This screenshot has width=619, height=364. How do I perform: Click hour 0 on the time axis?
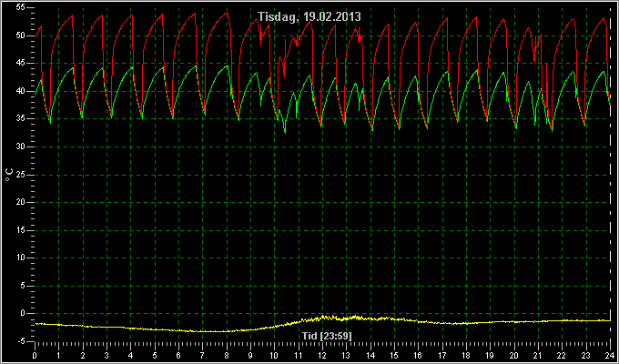point(35,355)
